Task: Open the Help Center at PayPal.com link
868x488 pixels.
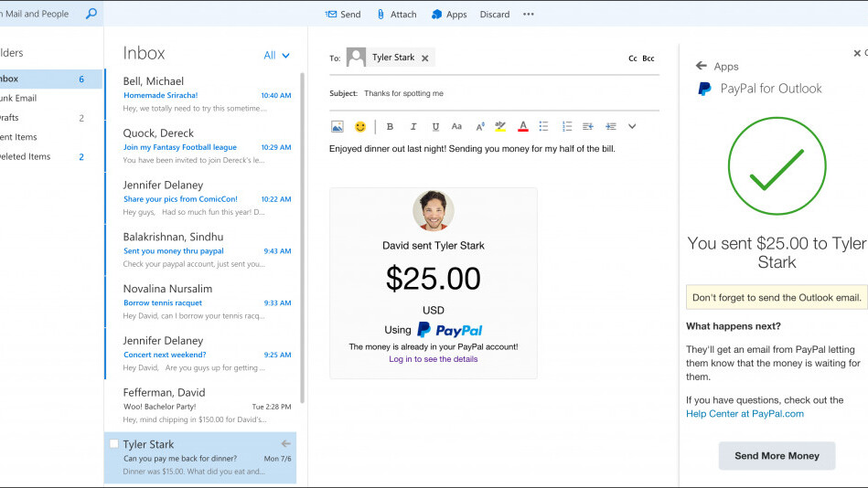Action: (x=745, y=413)
